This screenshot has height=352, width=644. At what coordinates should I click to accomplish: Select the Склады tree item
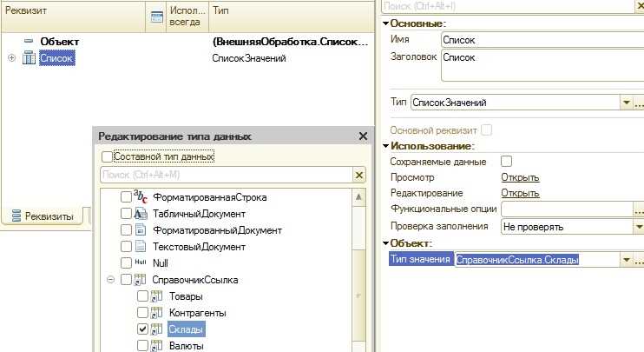[x=186, y=329]
